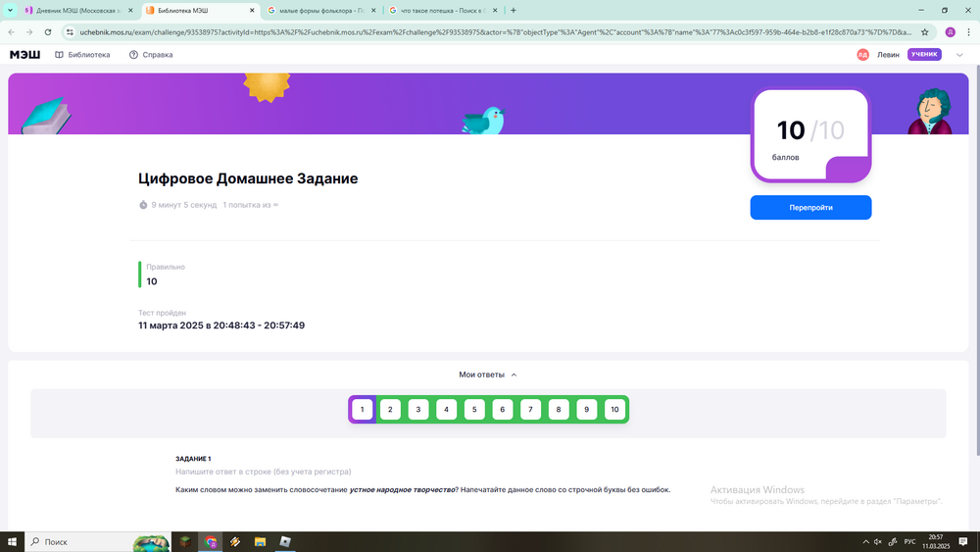Go to question number 2
The width and height of the screenshot is (980, 552).
[390, 410]
